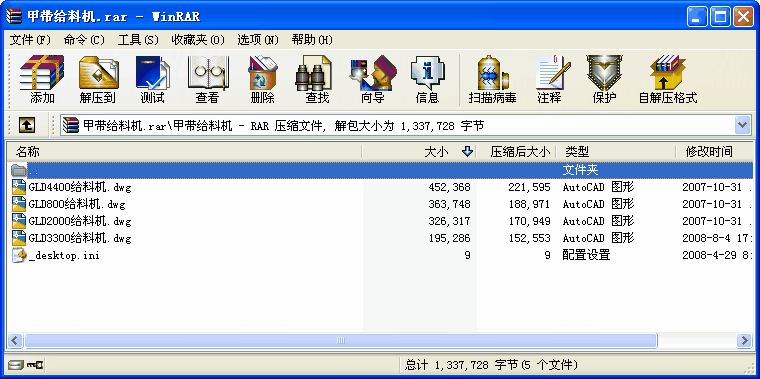The image size is (760, 379).
Task: Click the horizontal scrollbar thumb
Action: [x=341, y=340]
